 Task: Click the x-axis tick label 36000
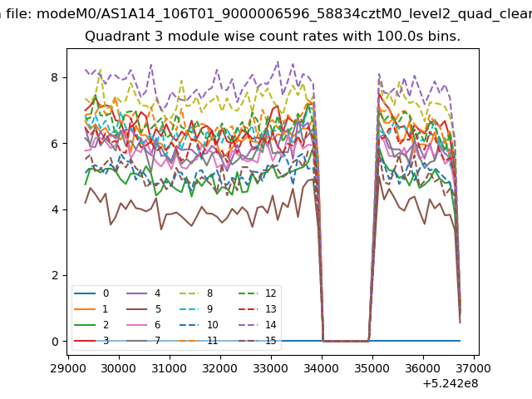[x=423, y=368]
